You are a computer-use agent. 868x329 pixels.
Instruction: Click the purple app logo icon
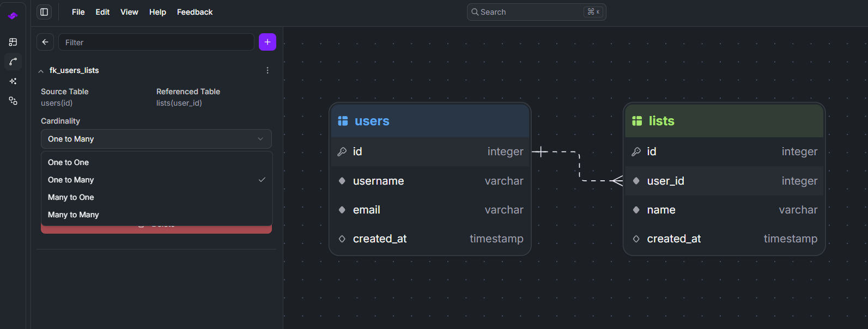pos(13,16)
